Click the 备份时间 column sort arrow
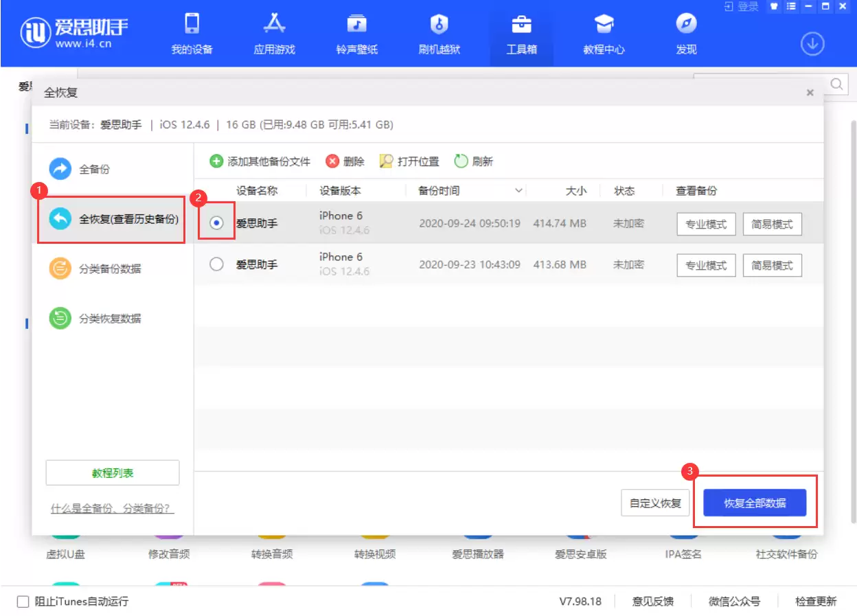This screenshot has width=857, height=616. 520,191
